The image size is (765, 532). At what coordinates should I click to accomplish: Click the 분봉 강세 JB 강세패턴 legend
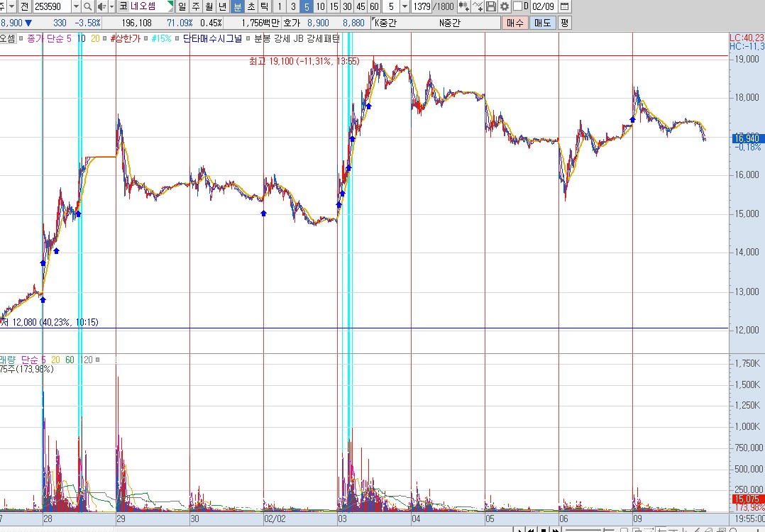point(297,38)
